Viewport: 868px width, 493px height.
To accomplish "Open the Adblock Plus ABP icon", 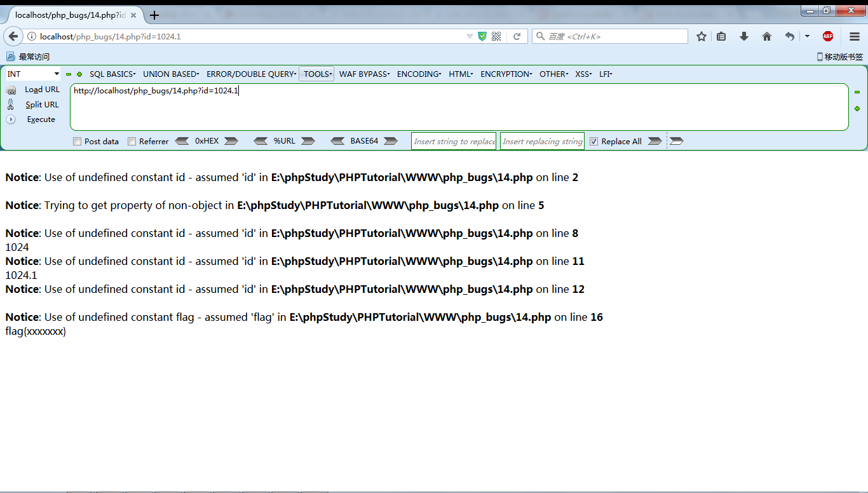I will pos(827,36).
